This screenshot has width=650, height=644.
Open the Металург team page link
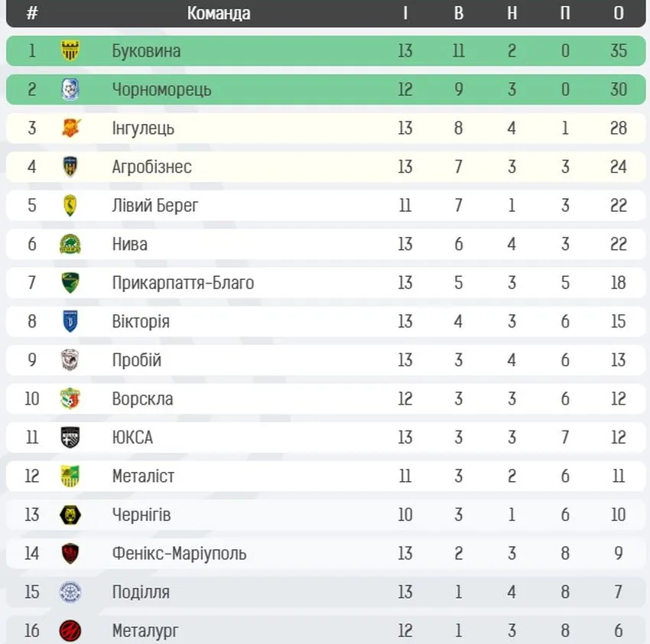[145, 631]
